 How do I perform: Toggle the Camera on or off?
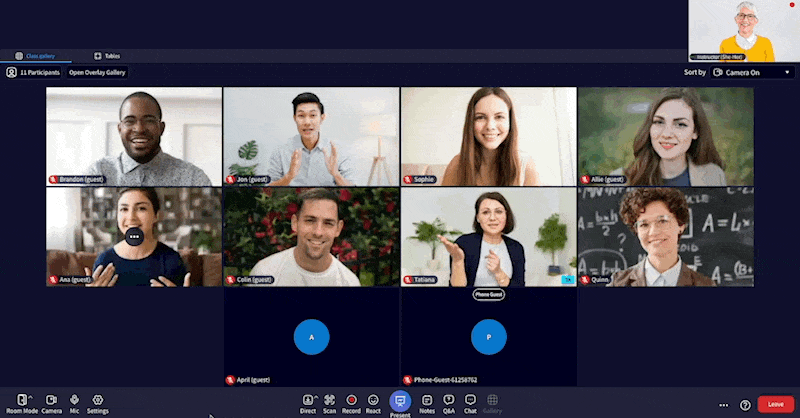click(x=51, y=400)
